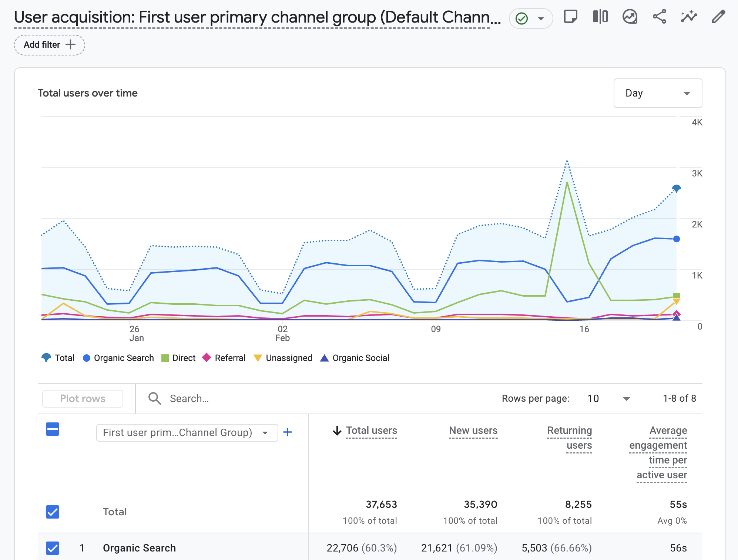738x560 pixels.
Task: Click the sort arrow beside Total users
Action: pyautogui.click(x=337, y=431)
